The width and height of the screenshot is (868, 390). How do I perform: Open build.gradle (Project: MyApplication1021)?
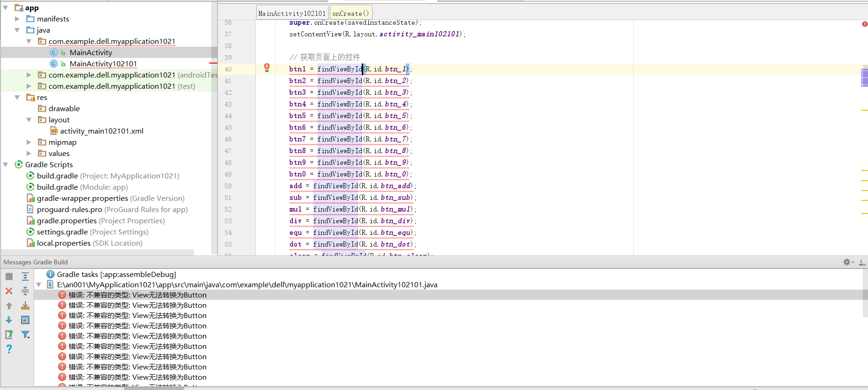point(108,176)
